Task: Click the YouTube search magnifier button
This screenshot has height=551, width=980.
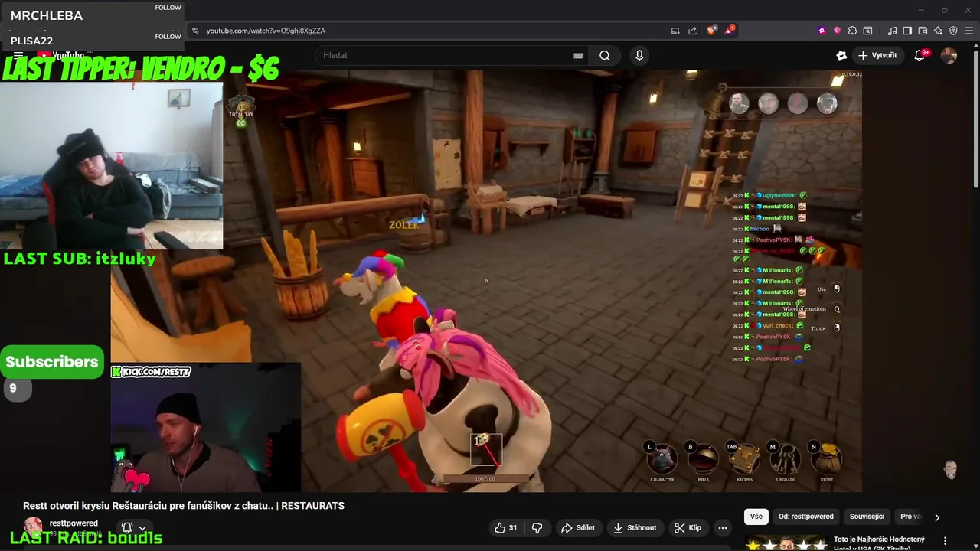Action: [x=605, y=55]
